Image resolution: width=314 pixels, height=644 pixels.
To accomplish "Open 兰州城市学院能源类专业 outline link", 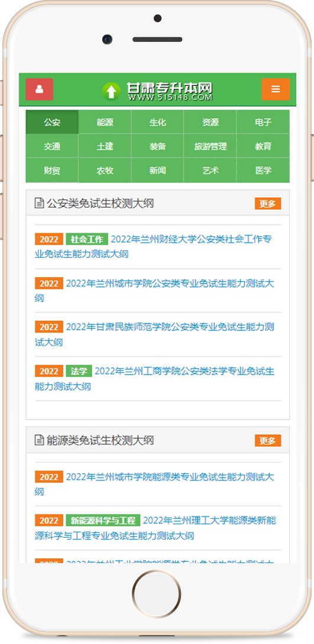I will click(x=154, y=484).
